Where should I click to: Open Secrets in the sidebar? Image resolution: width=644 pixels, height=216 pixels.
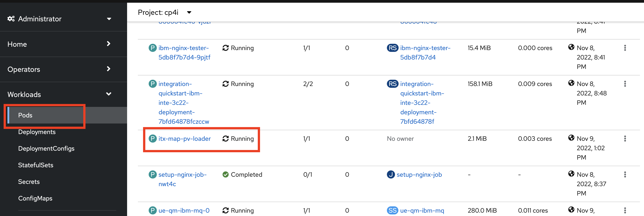point(29,182)
